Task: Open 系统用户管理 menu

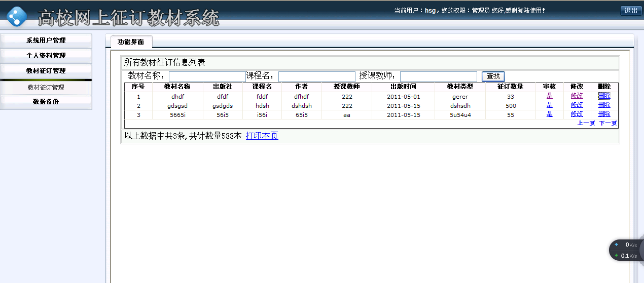Action: (46, 41)
